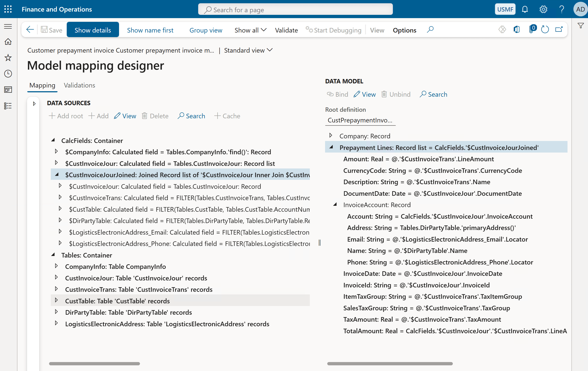Click Data Sources horizontal scrollbar

tap(94, 364)
